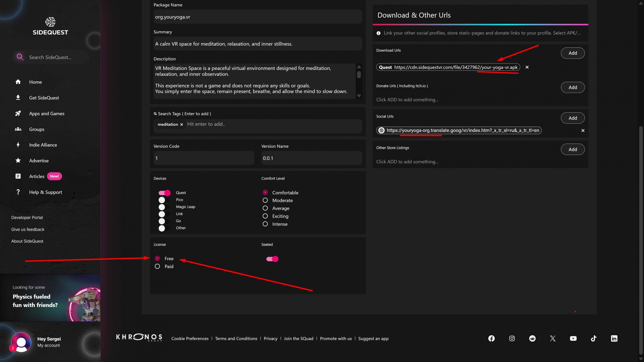Turn off the Seated toggle
644x362 pixels.
[272, 259]
